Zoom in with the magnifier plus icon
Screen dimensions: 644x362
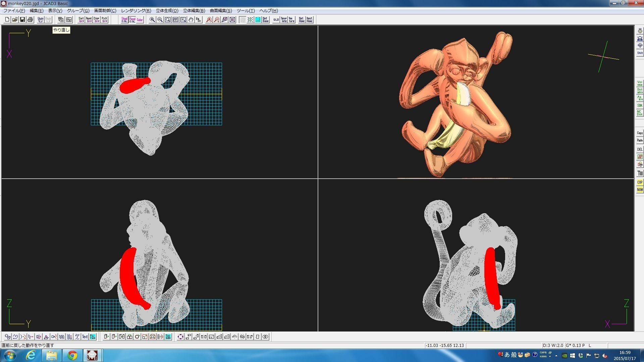(x=152, y=20)
